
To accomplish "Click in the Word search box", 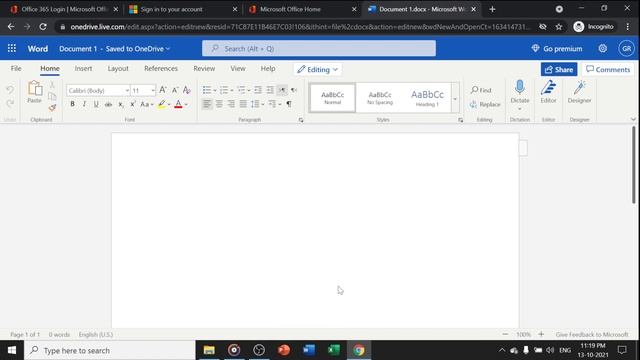I will (x=319, y=49).
